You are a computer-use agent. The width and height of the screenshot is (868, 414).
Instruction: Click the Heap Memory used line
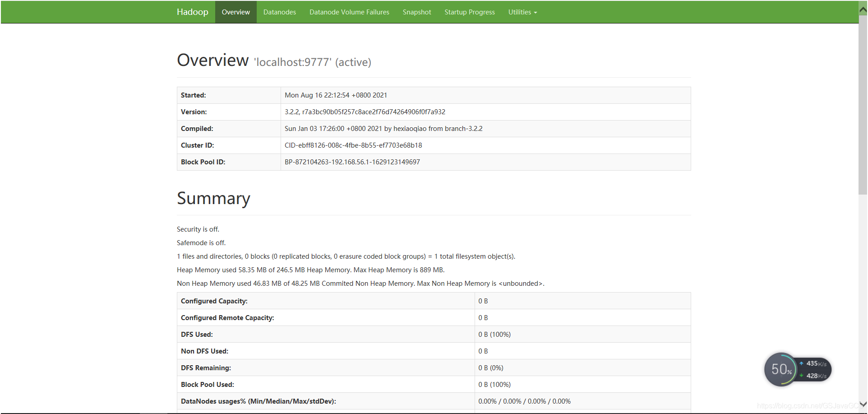[x=311, y=270]
